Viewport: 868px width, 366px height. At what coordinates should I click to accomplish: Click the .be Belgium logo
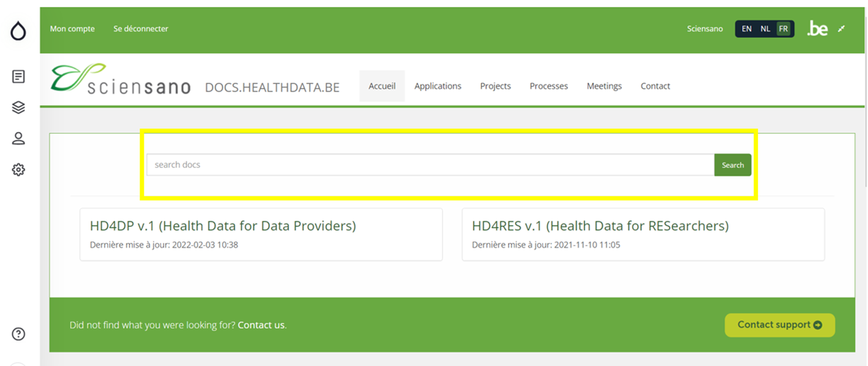(x=818, y=29)
